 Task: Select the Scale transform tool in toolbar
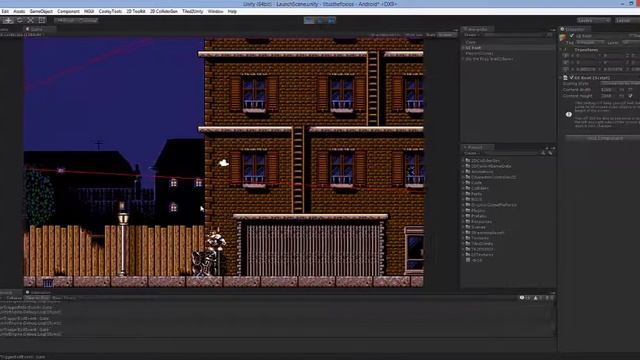pyautogui.click(x=31, y=20)
